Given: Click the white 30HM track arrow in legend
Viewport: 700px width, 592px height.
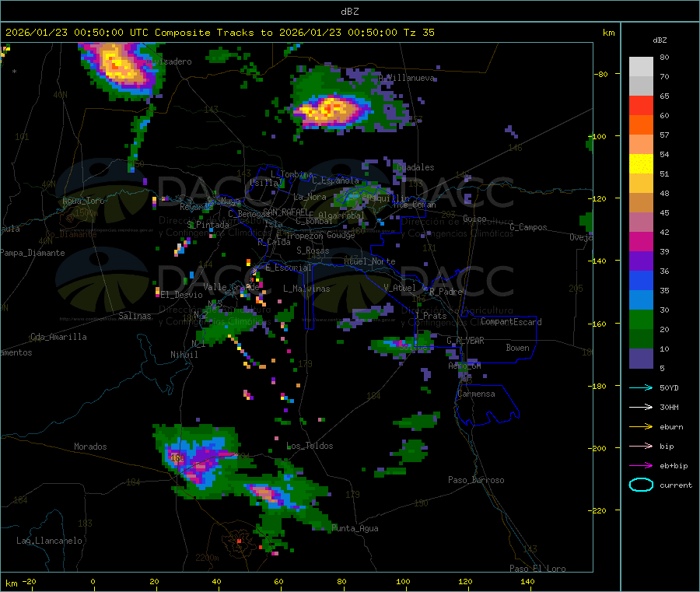Looking at the screenshot, I should tap(641, 407).
